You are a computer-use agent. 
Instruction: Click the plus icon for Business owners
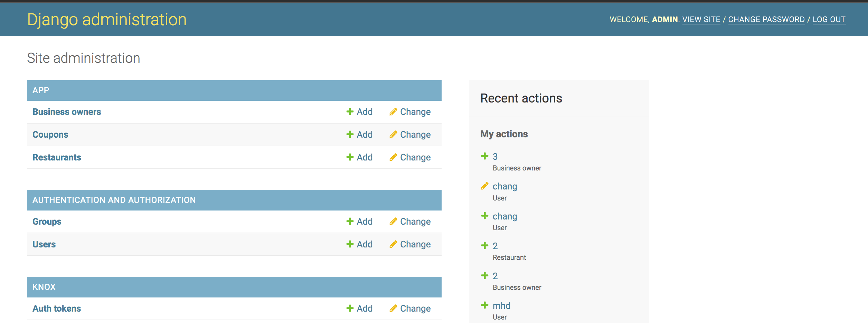(350, 111)
